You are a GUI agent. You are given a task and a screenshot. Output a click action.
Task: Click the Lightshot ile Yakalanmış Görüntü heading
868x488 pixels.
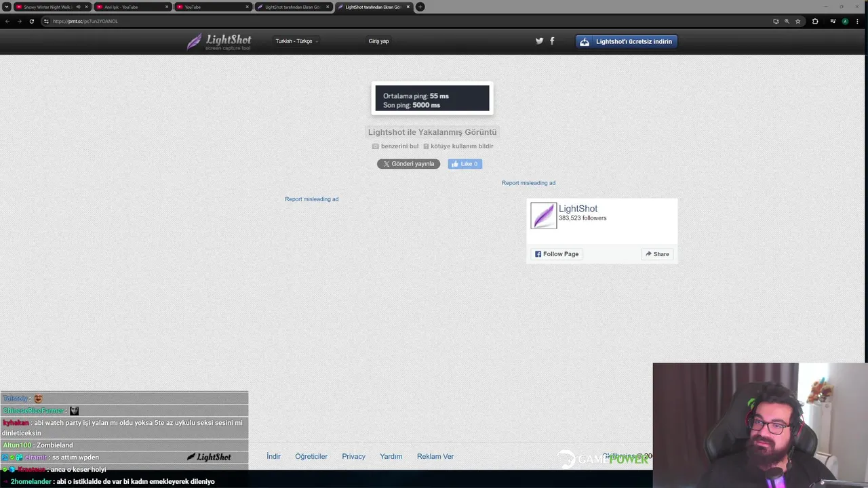(432, 132)
